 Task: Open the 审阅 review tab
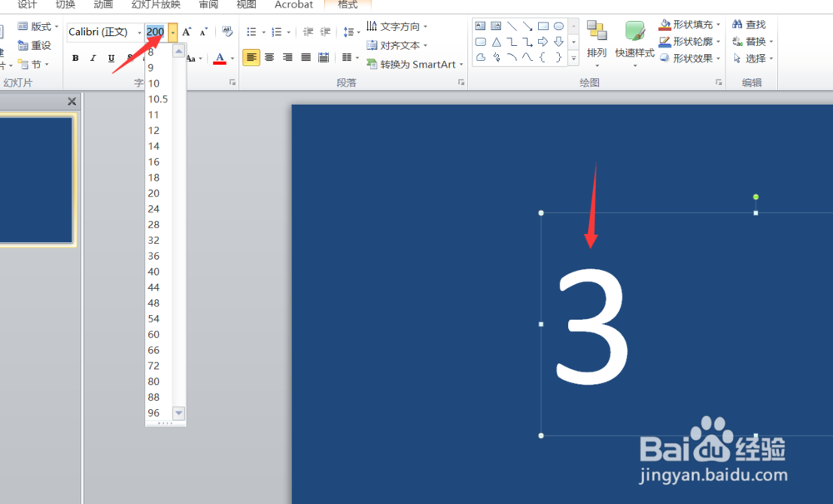(209, 5)
